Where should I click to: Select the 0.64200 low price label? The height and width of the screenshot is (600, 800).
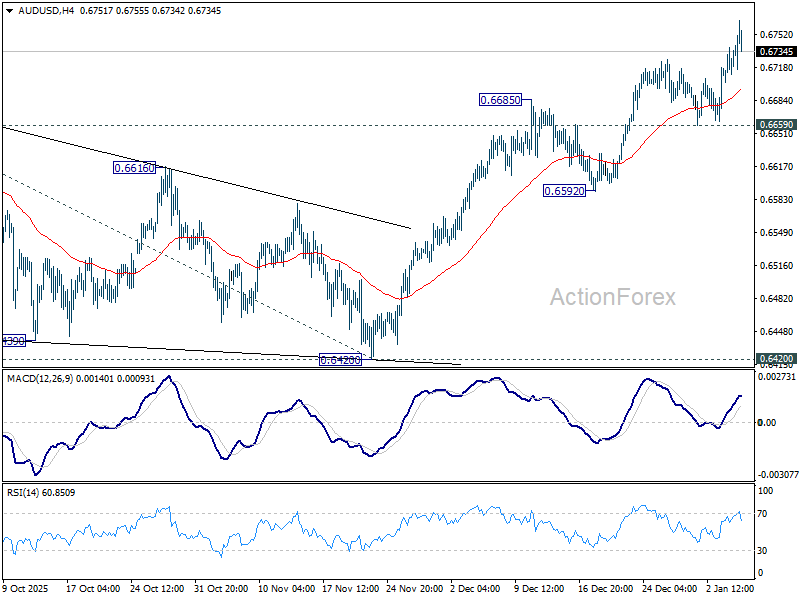click(340, 360)
